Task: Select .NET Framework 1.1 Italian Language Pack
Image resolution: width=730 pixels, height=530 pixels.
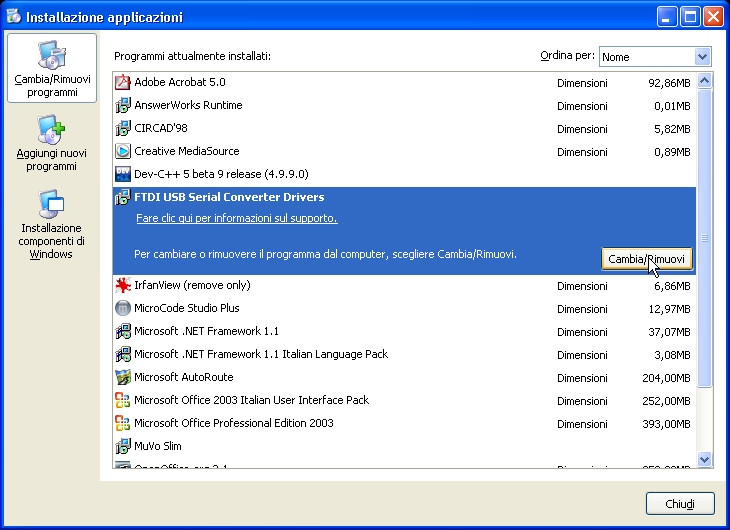Action: (x=404, y=354)
